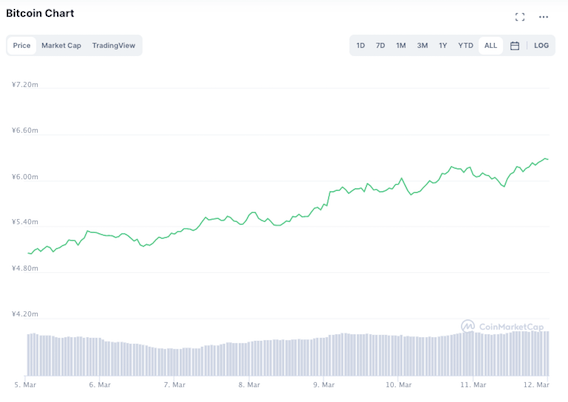Click the ¥5.40m axis label
568x402 pixels.
pyautogui.click(x=25, y=222)
